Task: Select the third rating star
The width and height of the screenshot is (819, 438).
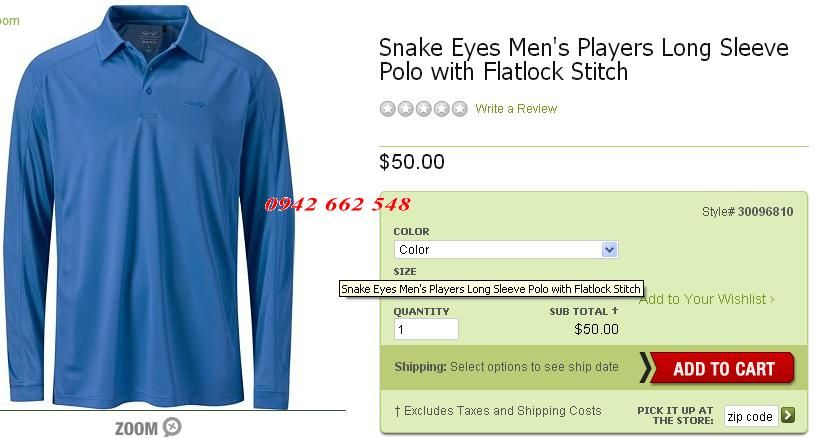Action: coord(424,109)
